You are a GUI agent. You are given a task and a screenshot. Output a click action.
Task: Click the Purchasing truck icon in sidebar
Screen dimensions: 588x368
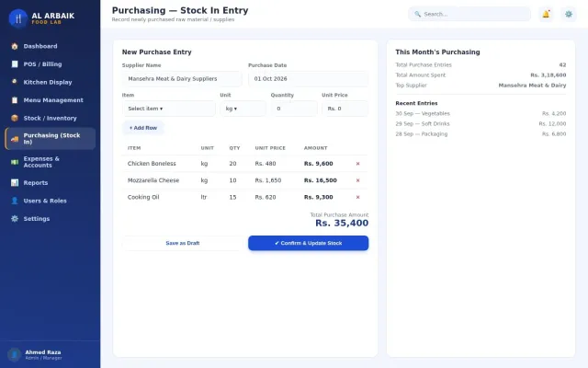point(15,139)
